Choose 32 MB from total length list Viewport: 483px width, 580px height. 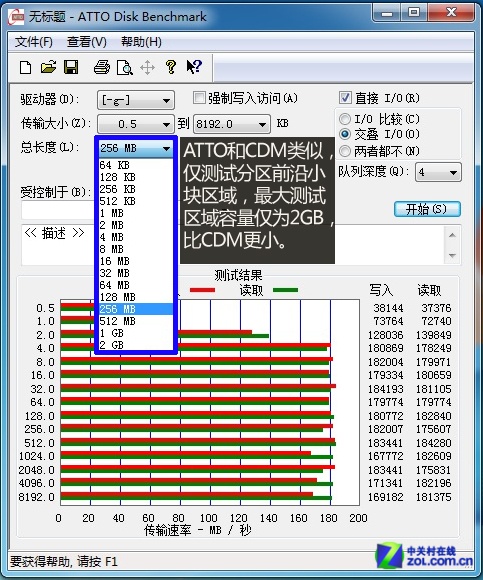pos(136,273)
